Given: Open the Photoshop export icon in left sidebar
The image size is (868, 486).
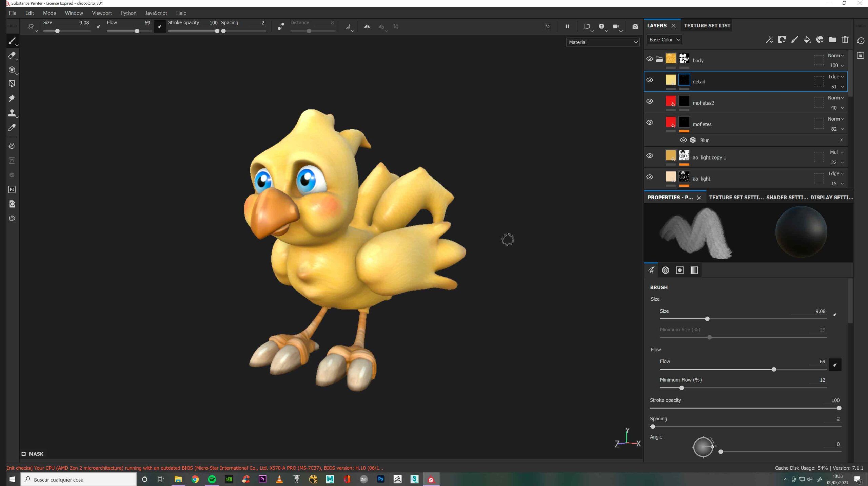Looking at the screenshot, I should pyautogui.click(x=12, y=189).
